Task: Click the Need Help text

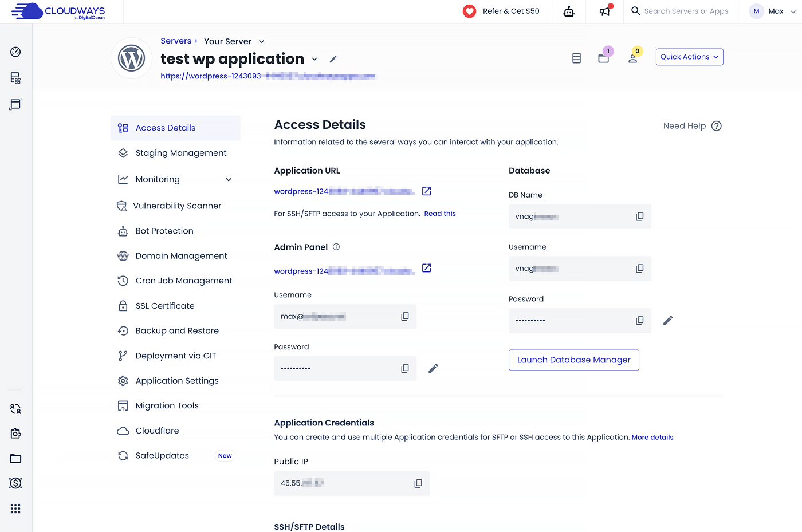Action: 685,126
